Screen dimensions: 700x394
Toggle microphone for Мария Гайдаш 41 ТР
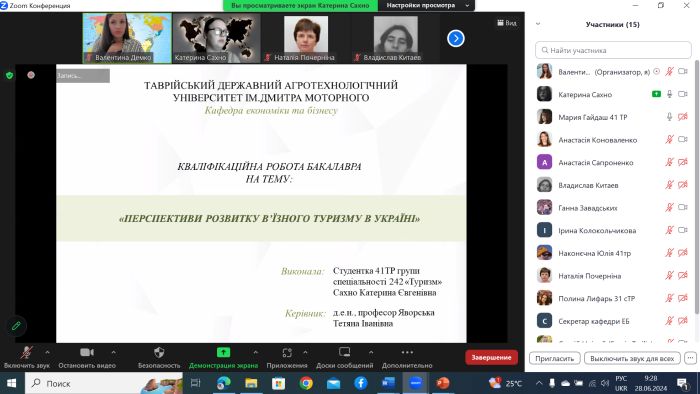coord(669,117)
